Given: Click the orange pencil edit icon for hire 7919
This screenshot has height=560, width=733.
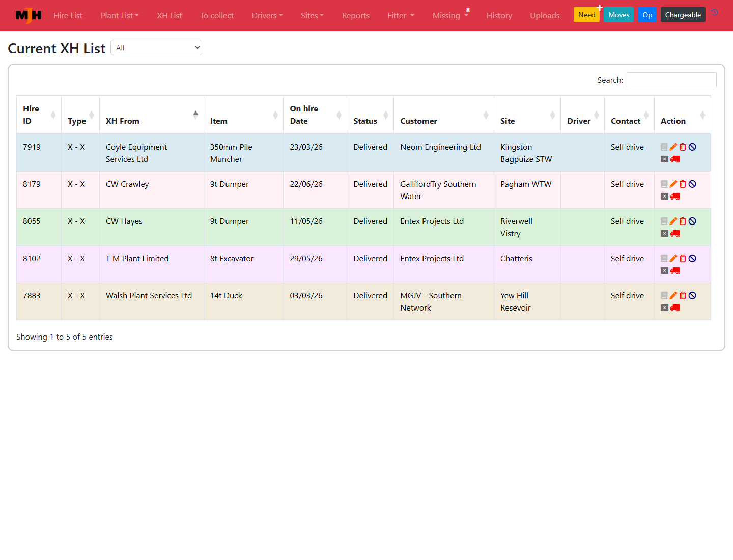Looking at the screenshot, I should (x=673, y=147).
